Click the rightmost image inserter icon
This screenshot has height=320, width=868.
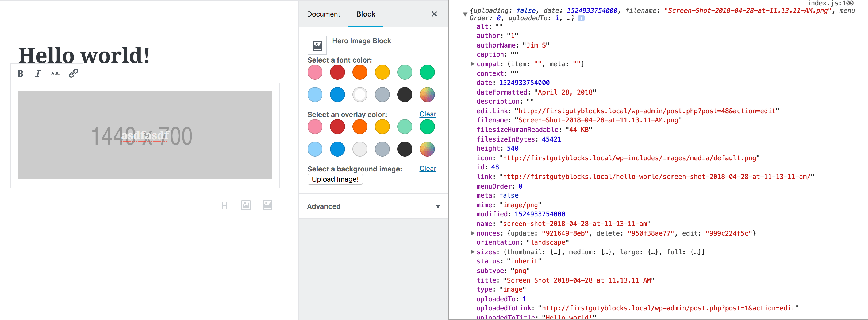point(267,205)
